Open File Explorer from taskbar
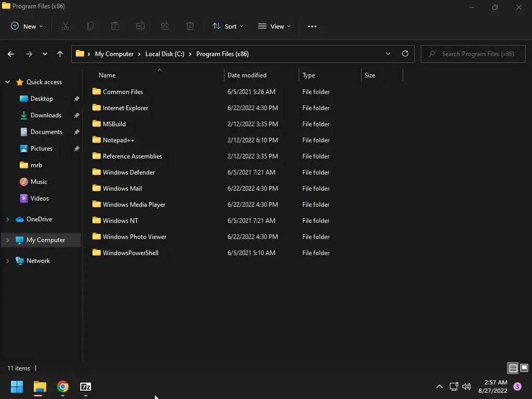The height and width of the screenshot is (399, 532). [x=39, y=387]
